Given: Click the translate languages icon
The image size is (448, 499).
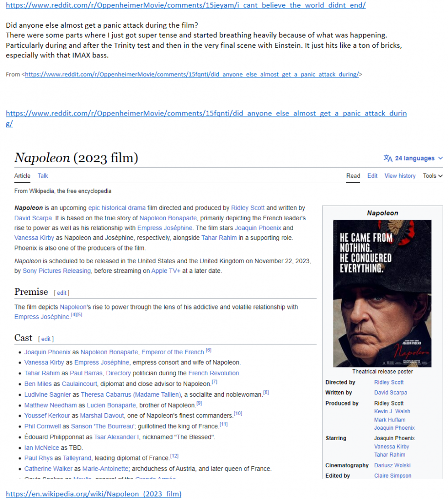Looking at the screenshot, I should (x=388, y=158).
